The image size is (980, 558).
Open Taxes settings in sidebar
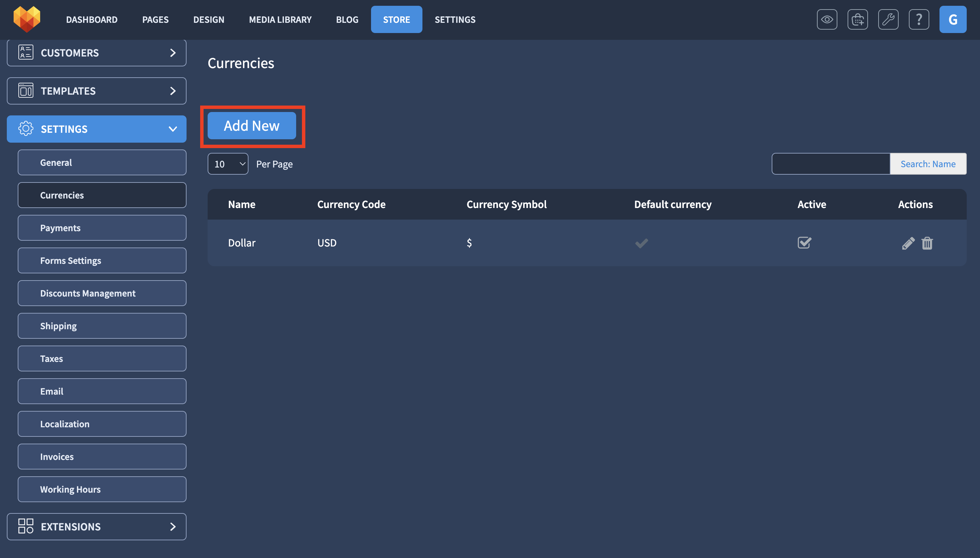pos(102,358)
